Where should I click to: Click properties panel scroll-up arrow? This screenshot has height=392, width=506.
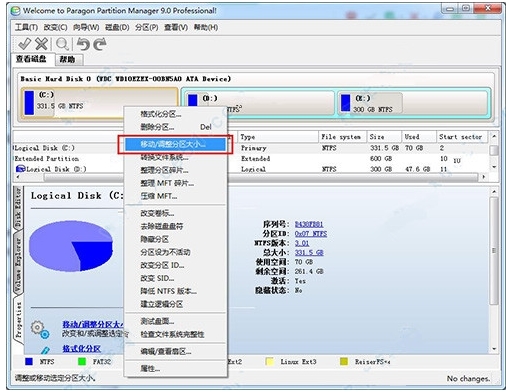click(x=494, y=192)
